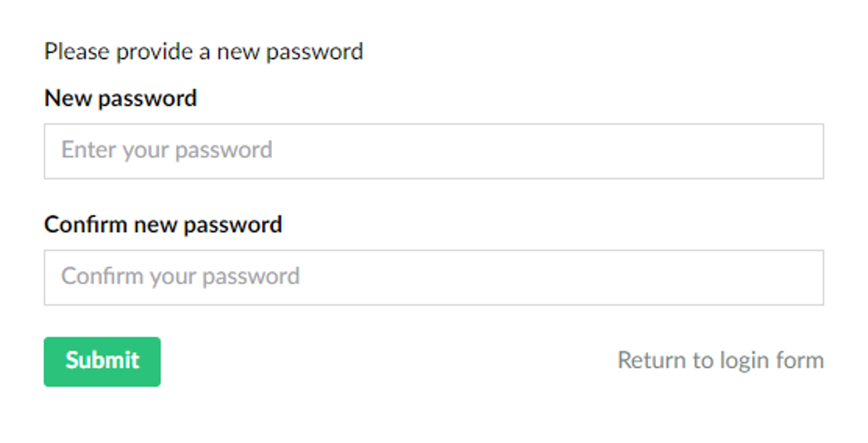Click the gray "Return to login form" text

720,360
